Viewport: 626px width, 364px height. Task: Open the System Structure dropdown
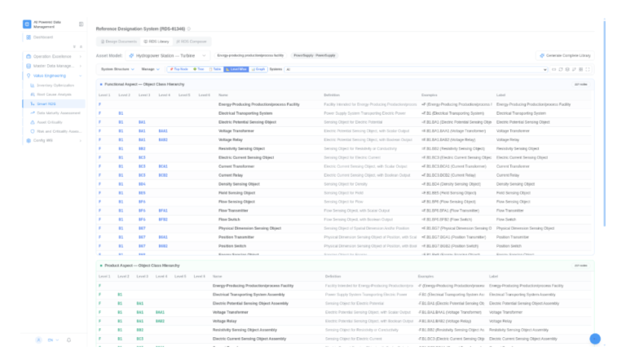pos(117,69)
